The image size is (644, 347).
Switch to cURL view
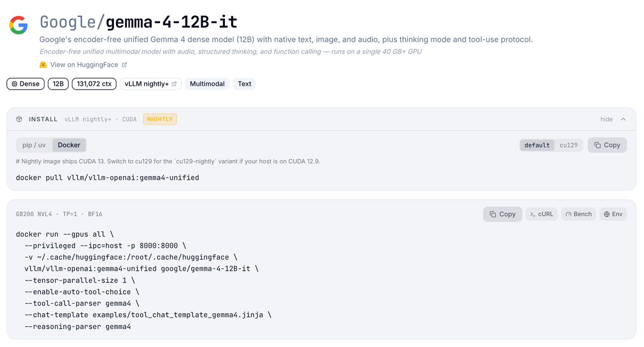pyautogui.click(x=541, y=214)
